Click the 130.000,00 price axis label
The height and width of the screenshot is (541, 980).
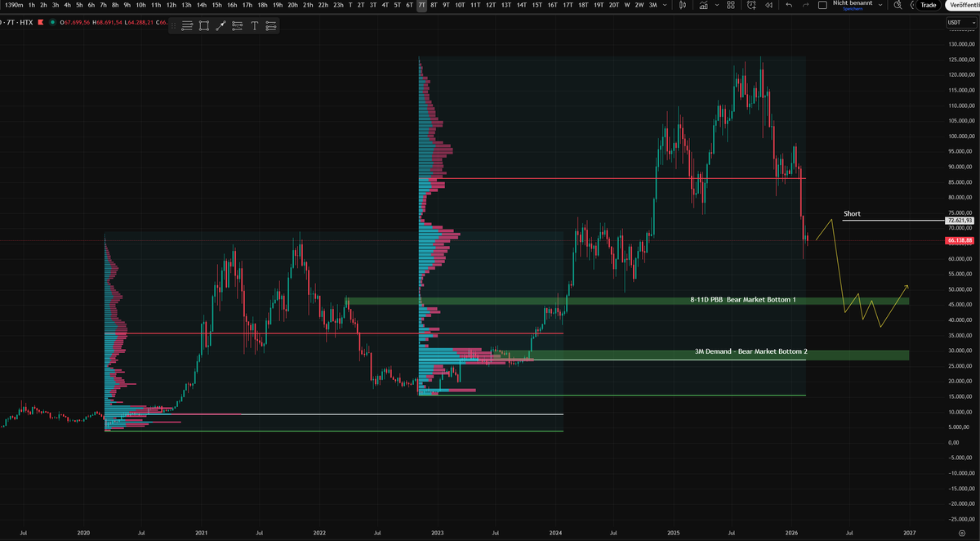[x=961, y=43]
